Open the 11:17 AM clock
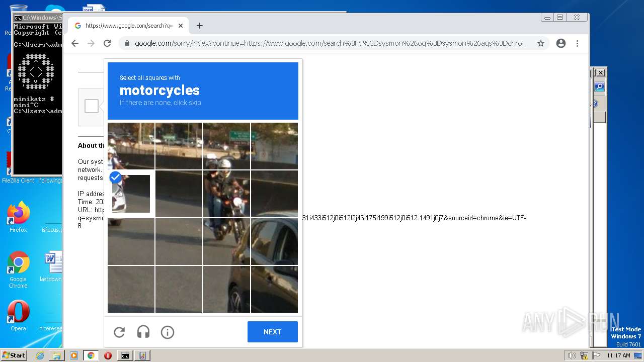644x362 pixels. click(618, 355)
